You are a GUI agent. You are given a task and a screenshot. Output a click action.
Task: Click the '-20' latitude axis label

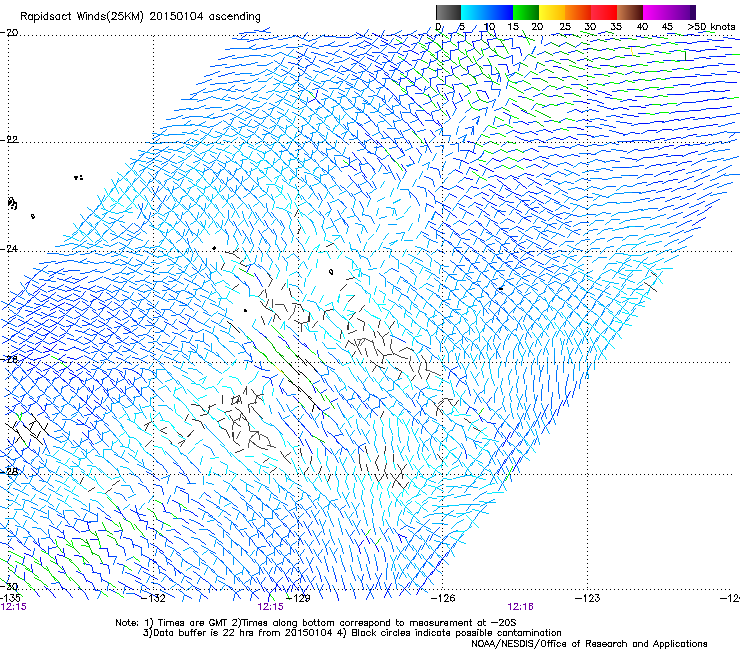9,32
